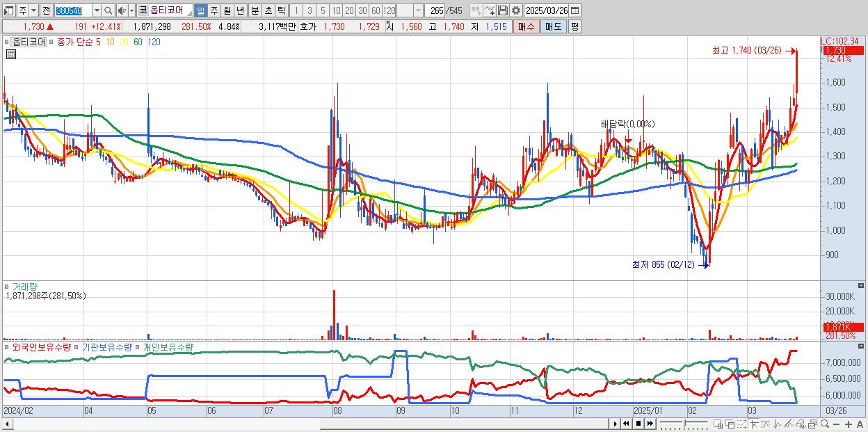Click the pencil draw on chart icon
The image size is (868, 432).
coord(789,424)
